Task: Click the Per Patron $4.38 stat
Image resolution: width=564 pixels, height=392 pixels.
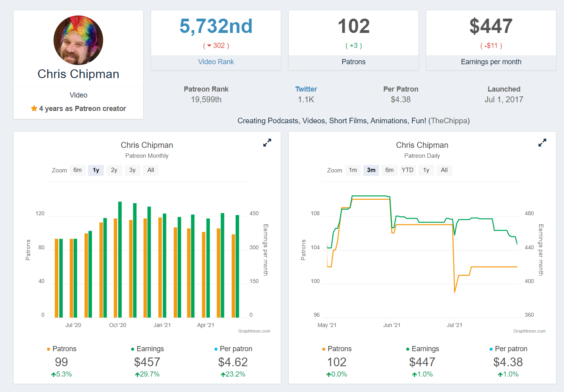Action: pyautogui.click(x=401, y=99)
